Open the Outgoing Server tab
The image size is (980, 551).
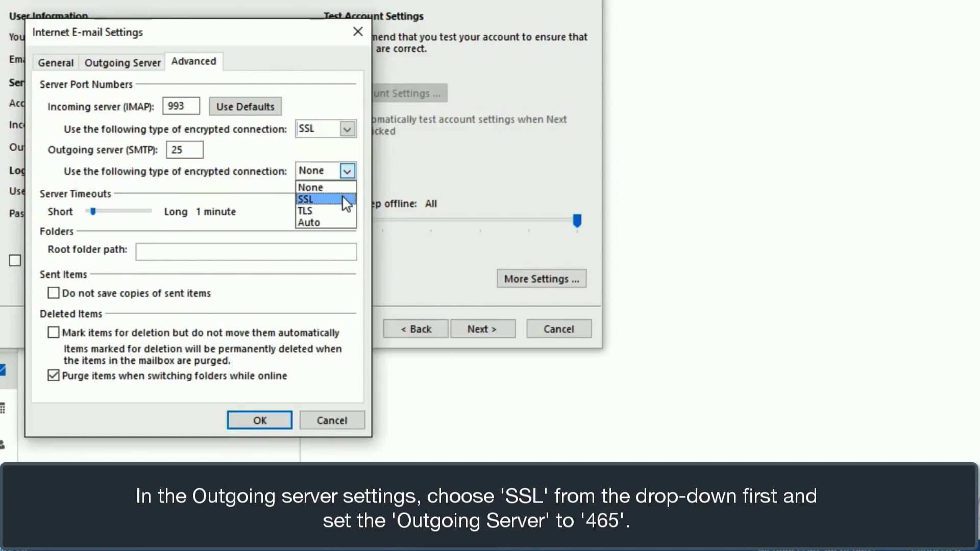click(x=122, y=63)
